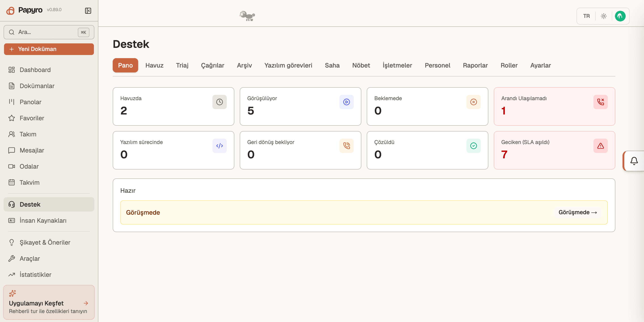Go to the Roller tab
Image resolution: width=644 pixels, height=322 pixels.
(x=509, y=65)
